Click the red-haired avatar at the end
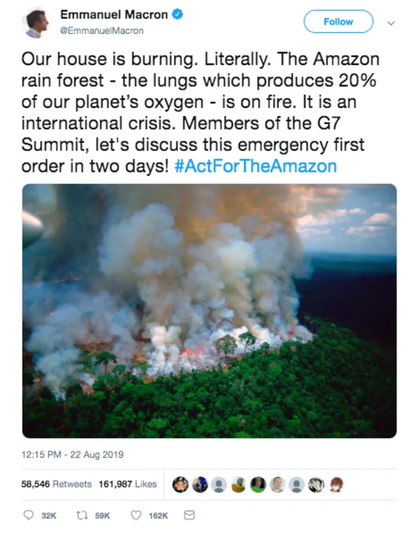Viewport: 419px width, 540px height. [x=336, y=485]
